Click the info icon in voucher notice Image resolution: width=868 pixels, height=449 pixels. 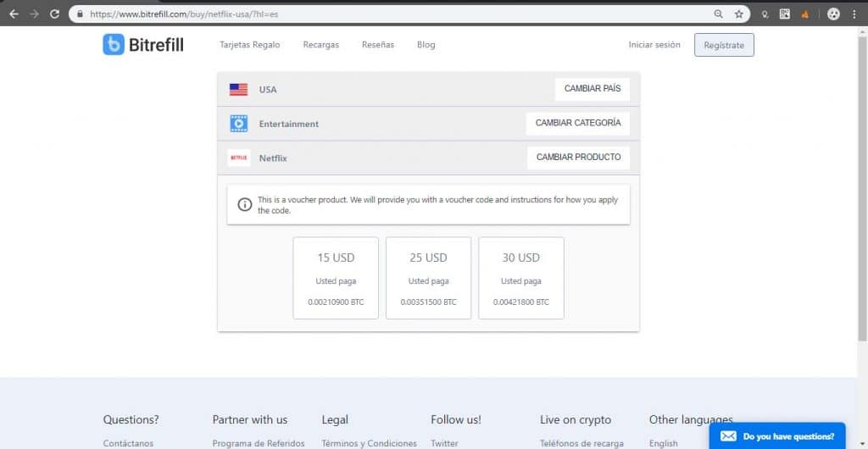(245, 205)
